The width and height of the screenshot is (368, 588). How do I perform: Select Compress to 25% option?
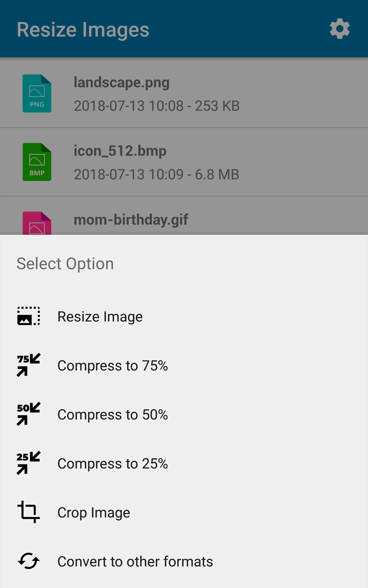point(184,464)
